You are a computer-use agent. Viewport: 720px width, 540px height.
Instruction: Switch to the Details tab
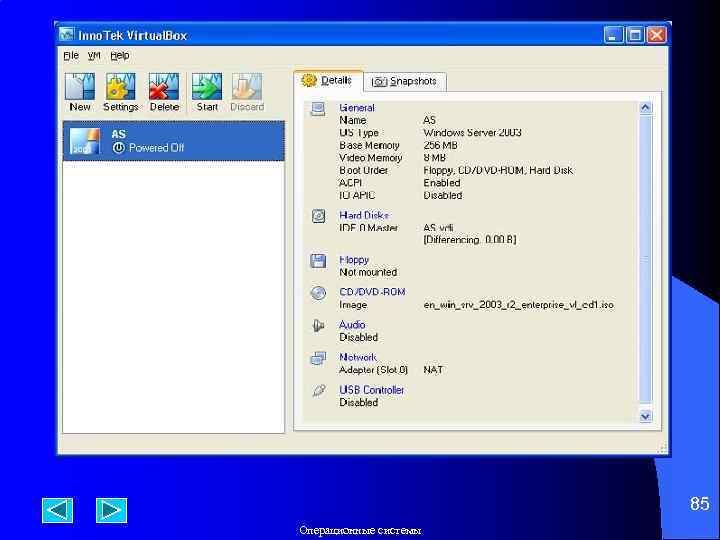[x=328, y=81]
